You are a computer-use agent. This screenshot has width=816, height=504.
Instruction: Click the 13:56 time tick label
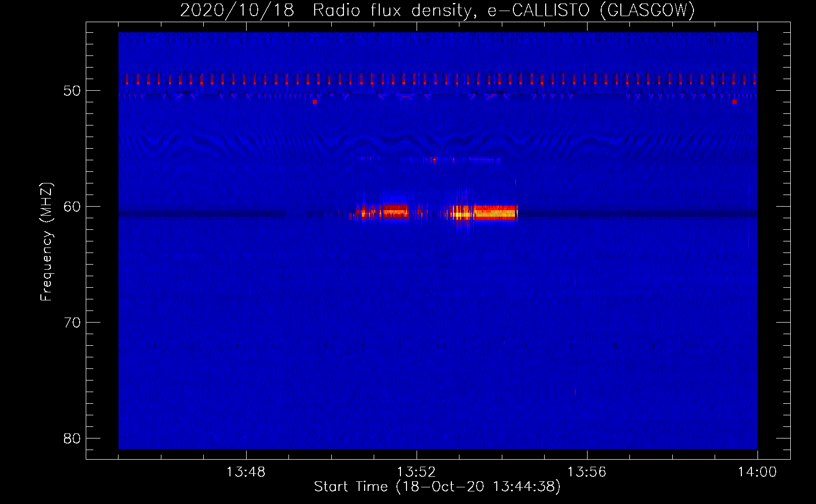click(587, 472)
